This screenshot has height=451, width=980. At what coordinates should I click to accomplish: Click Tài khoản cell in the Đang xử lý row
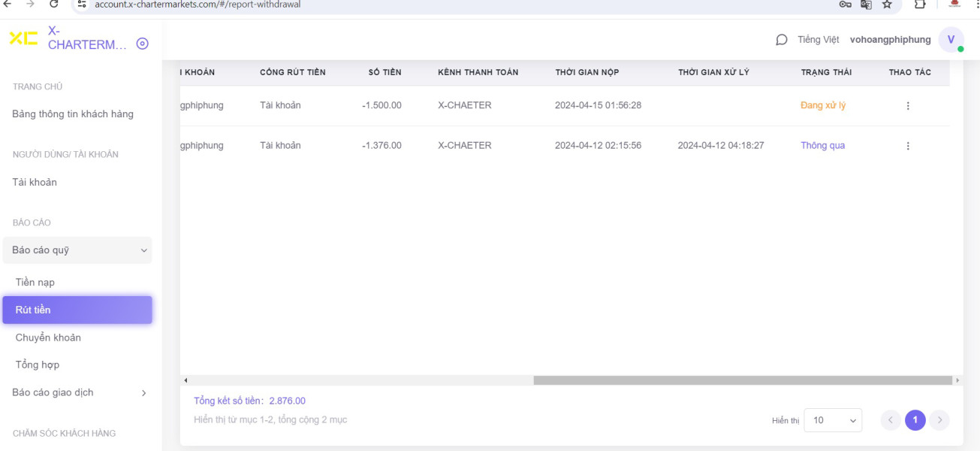(x=280, y=105)
